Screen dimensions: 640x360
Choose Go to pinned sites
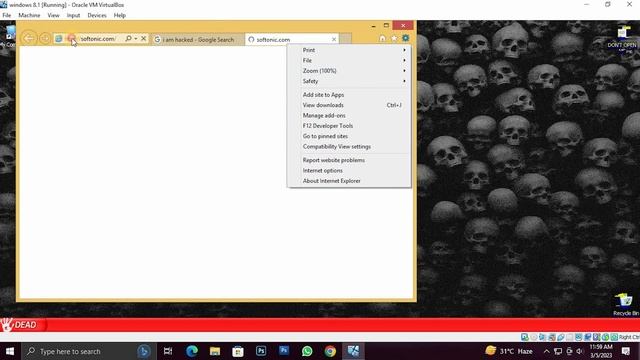coord(349,136)
